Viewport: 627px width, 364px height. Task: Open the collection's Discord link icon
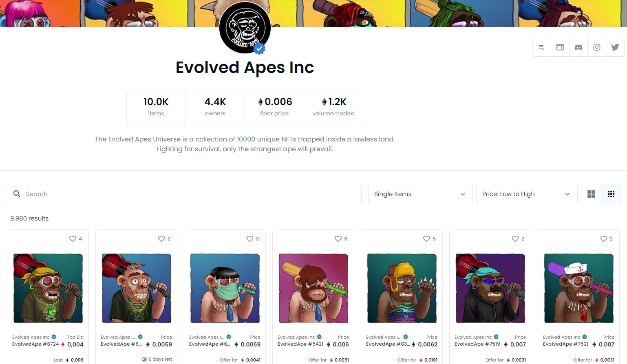coord(578,47)
